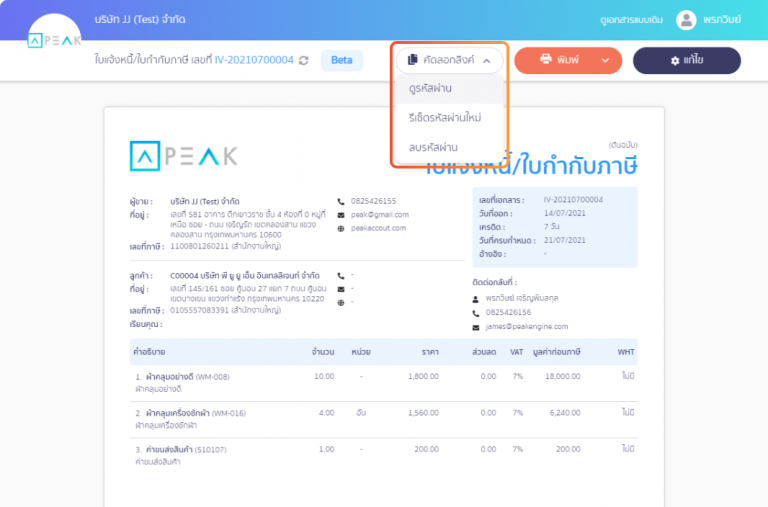Click seller email peak@gmail.com
Viewport: 768px width, 507px height.
(x=380, y=215)
